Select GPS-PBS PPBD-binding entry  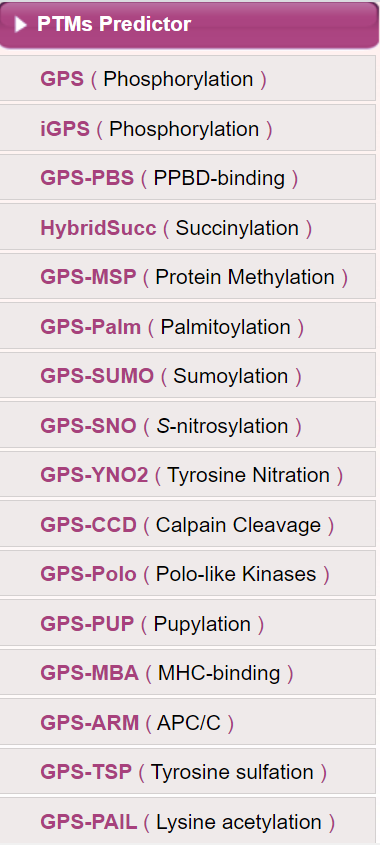[x=187, y=177]
